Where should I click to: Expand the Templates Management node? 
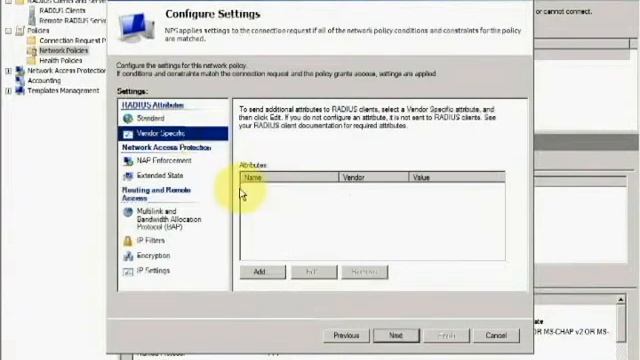click(9, 91)
